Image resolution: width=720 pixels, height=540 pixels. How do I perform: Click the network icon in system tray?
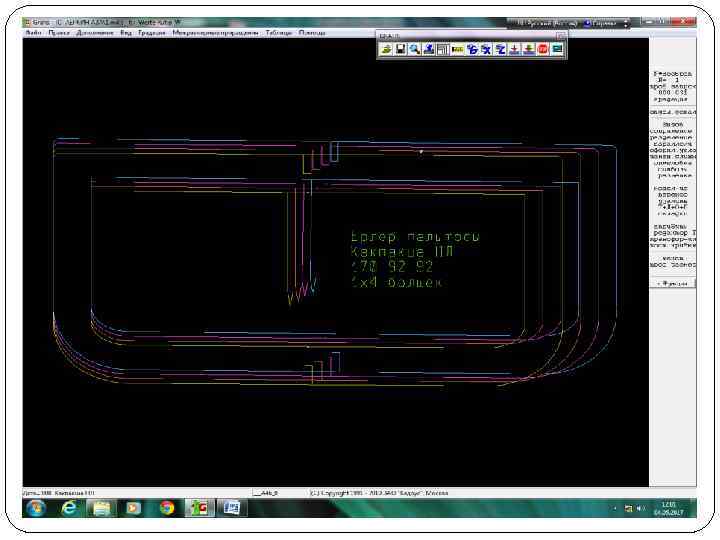(x=628, y=508)
